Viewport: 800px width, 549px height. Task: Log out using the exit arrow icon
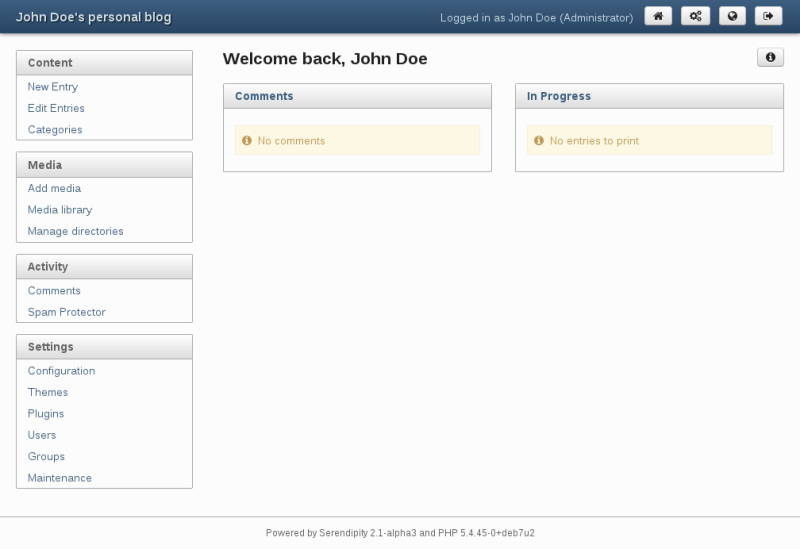pyautogui.click(x=768, y=16)
